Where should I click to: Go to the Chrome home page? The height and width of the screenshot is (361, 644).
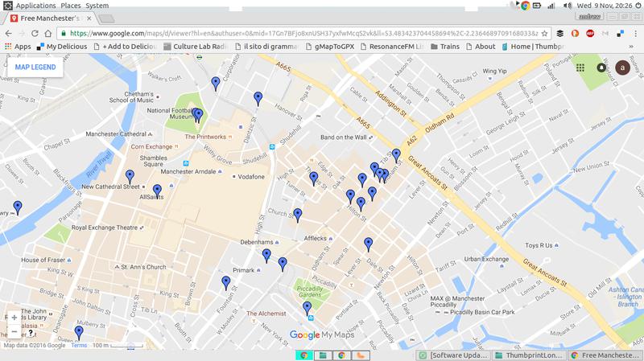48,34
